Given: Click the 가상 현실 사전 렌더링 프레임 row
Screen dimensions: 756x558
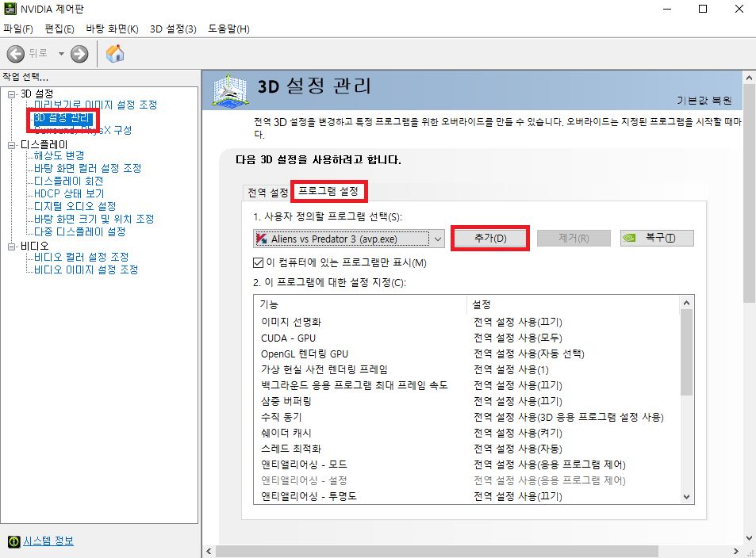Looking at the screenshot, I should point(467,369).
